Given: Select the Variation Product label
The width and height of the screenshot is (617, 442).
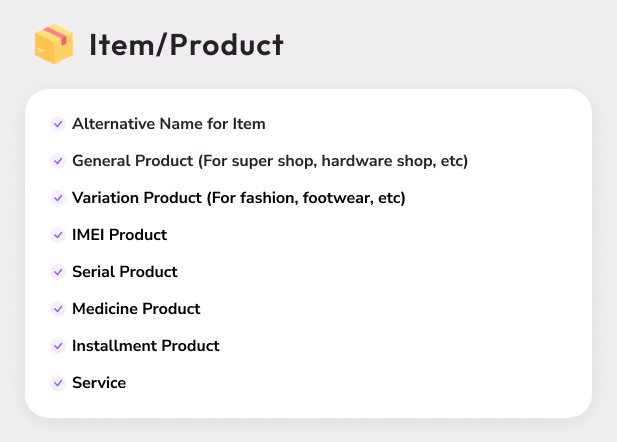Looking at the screenshot, I should (137, 198).
